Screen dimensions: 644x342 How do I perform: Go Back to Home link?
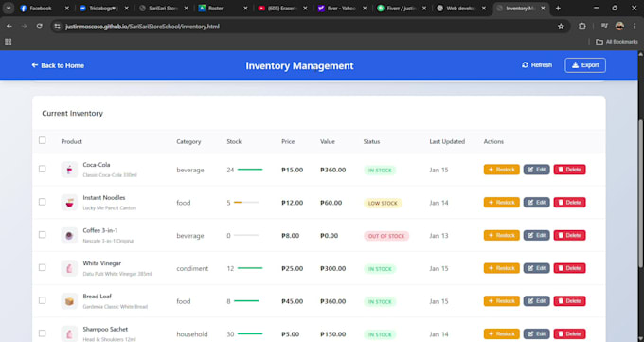[x=58, y=65]
